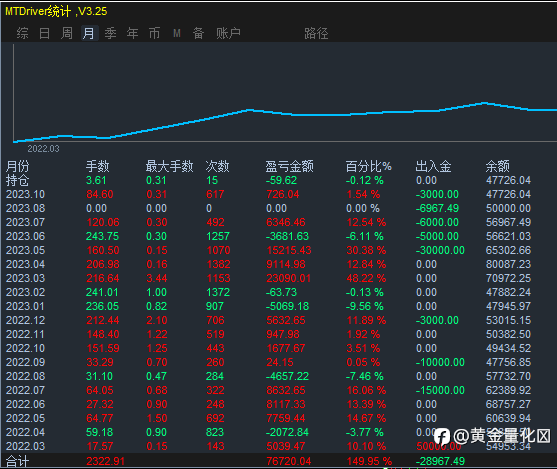Switch to the 季 quarterly tab
This screenshot has height=469, width=557.
click(110, 33)
